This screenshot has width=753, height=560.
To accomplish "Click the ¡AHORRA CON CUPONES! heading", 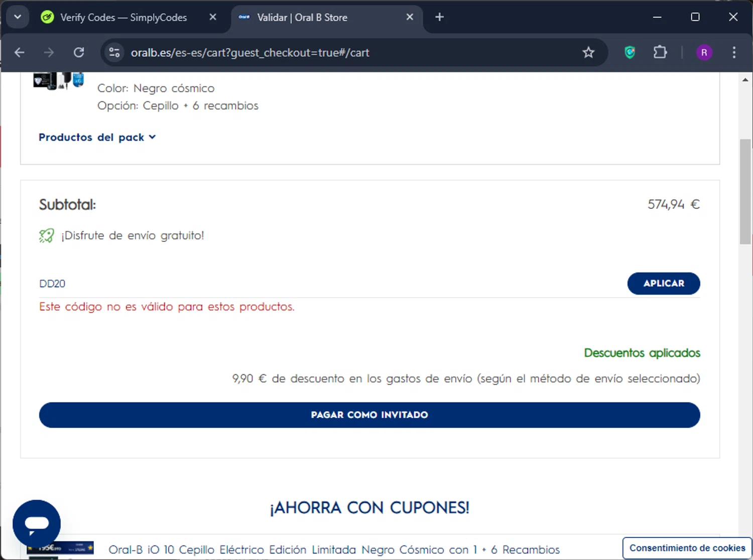I will 369,508.
